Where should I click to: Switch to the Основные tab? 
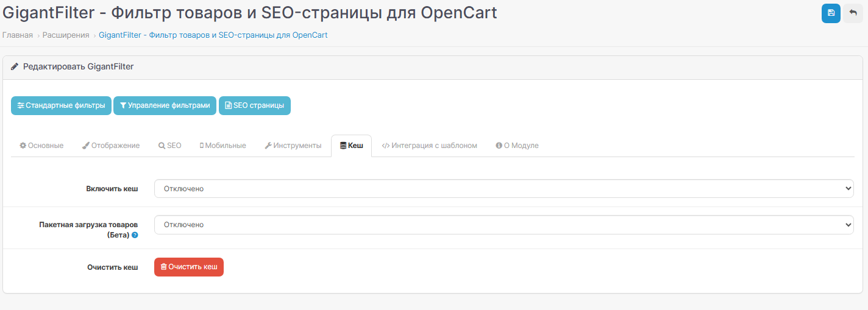coord(41,146)
